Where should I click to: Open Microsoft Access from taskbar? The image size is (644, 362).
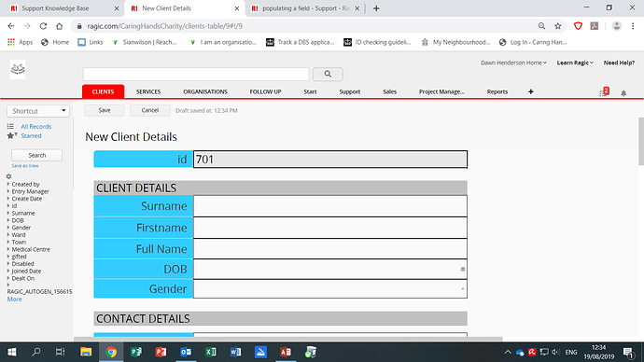pyautogui.click(x=286, y=352)
